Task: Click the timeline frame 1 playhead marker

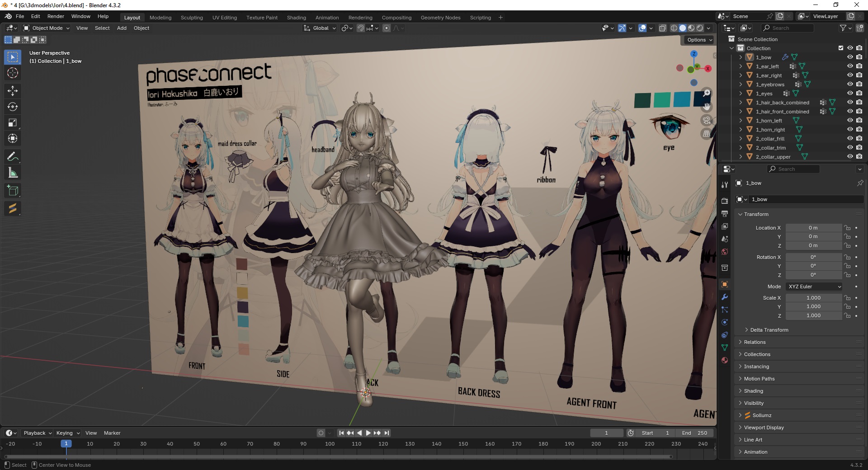Action: click(x=66, y=444)
